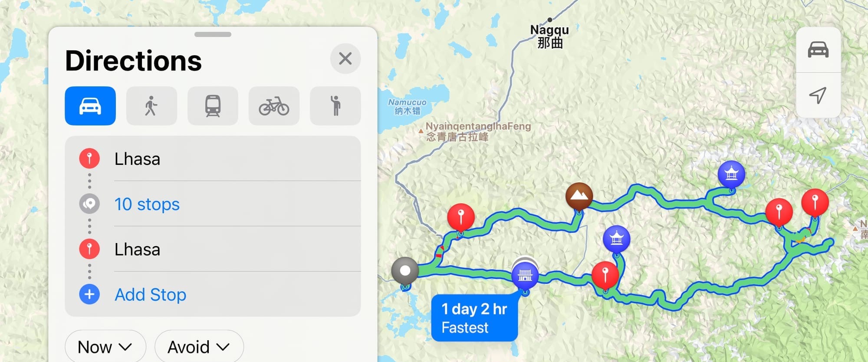Image resolution: width=868 pixels, height=362 pixels.
Task: Click the museum marker on the route
Action: pos(525,275)
